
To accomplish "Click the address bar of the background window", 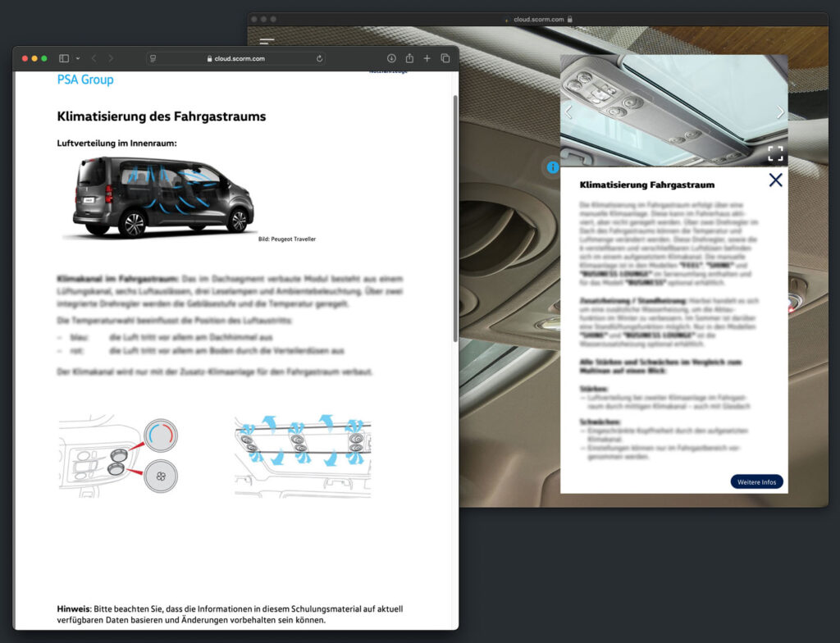I will pyautogui.click(x=538, y=20).
